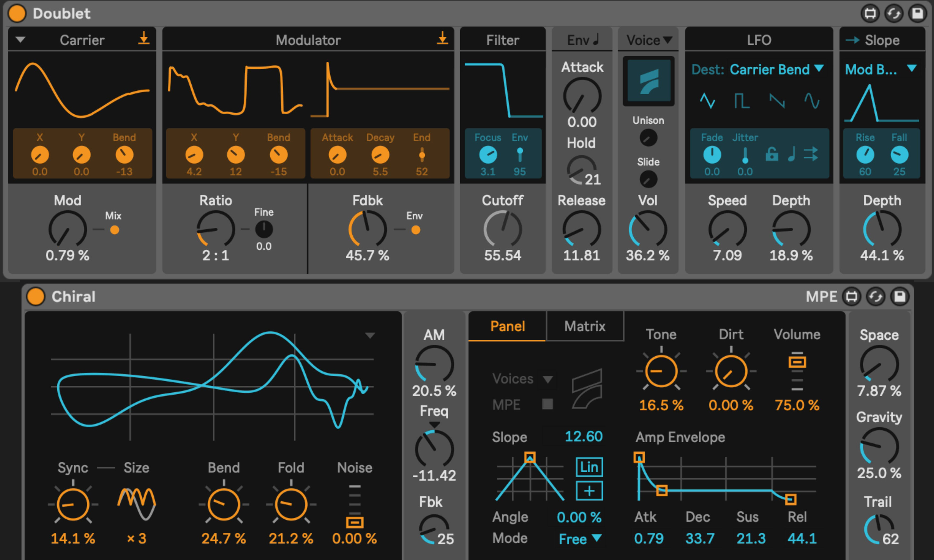This screenshot has width=934, height=560.
Task: Adjust Filter Env mini slider
Action: (520, 155)
